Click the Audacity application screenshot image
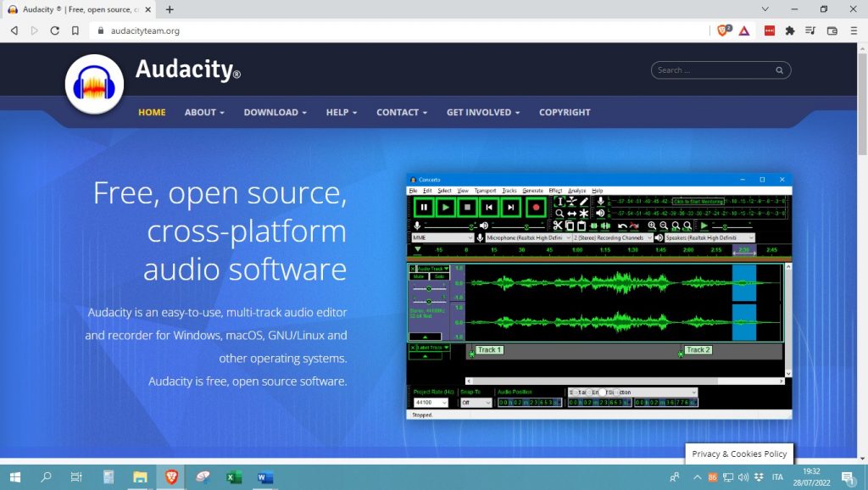Viewport: 868px width, 490px height. [598, 297]
